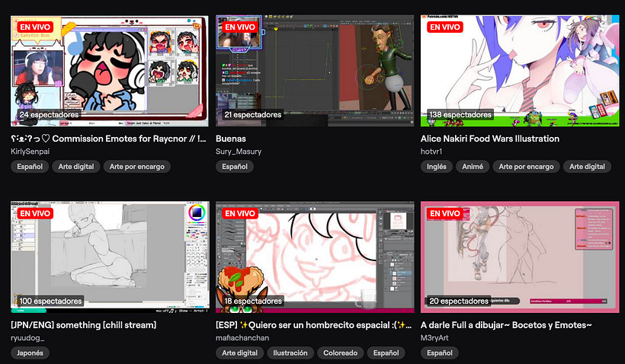Select the Arte digital tag under mafiachanchan
625x364 pixels.
coord(239,353)
